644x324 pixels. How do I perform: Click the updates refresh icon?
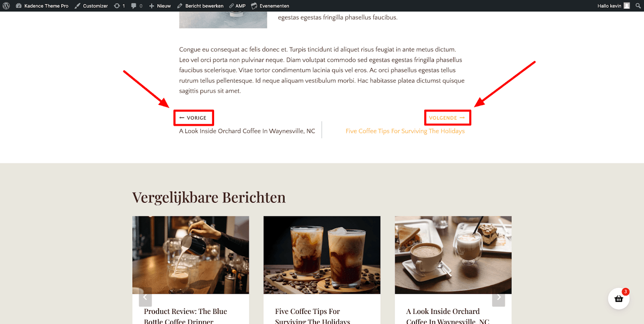[x=117, y=6]
